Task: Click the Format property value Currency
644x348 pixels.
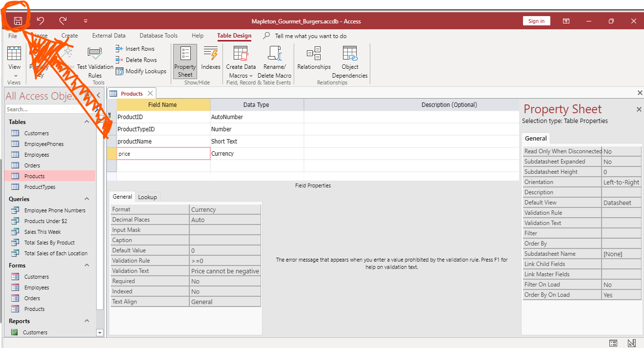Action: [225, 209]
